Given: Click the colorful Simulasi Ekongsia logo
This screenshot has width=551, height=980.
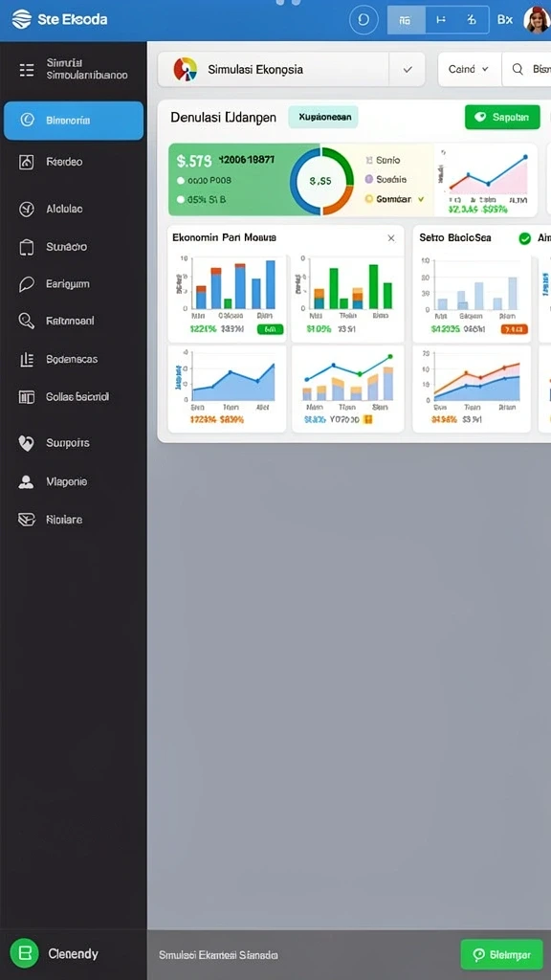Looking at the screenshot, I should coord(186,69).
